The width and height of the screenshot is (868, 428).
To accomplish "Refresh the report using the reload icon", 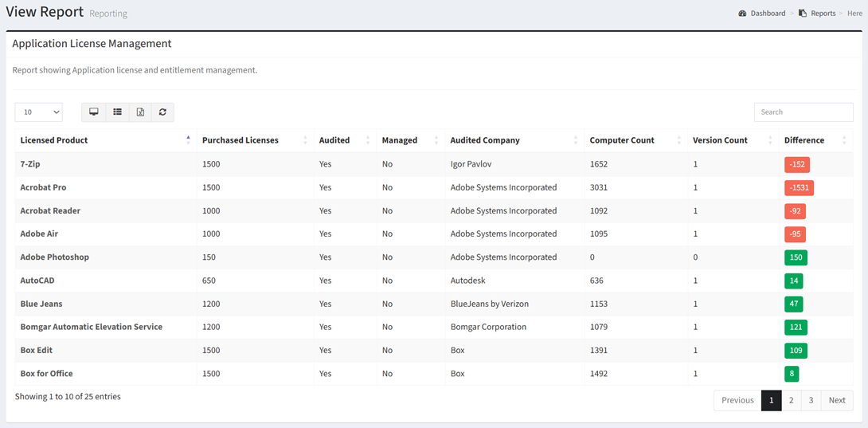I will [x=162, y=112].
